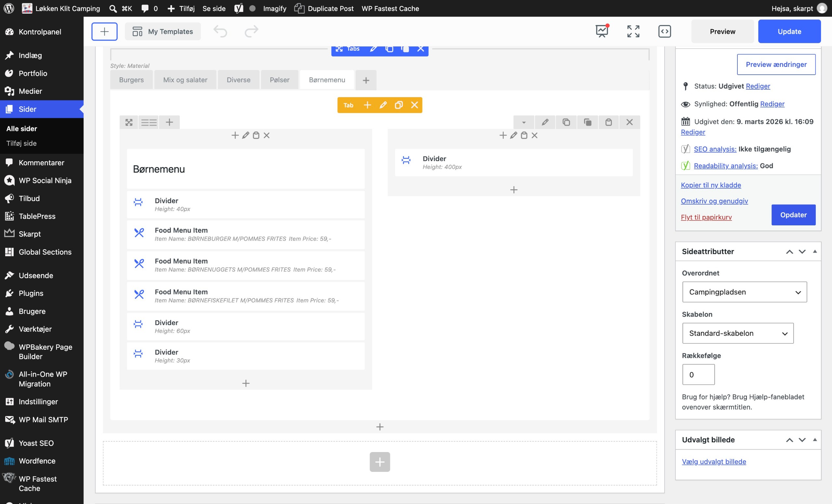
Task: Edit the row with pencil icon
Action: [545, 122]
